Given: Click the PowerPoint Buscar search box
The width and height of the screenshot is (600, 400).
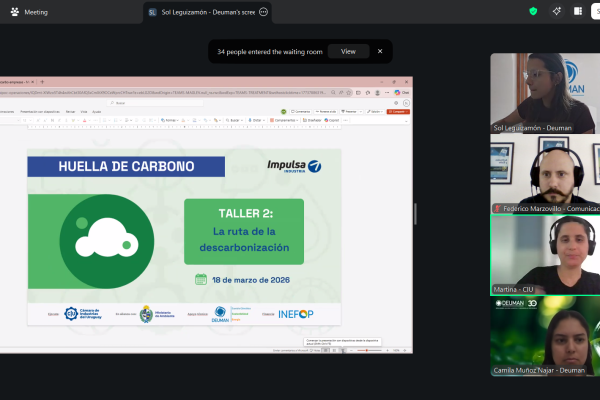Looking at the screenshot, I should [155, 103].
